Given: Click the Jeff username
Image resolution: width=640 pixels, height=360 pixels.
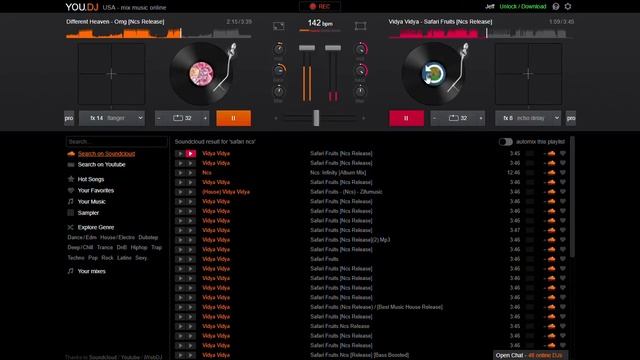Looking at the screenshot, I should point(490,6).
